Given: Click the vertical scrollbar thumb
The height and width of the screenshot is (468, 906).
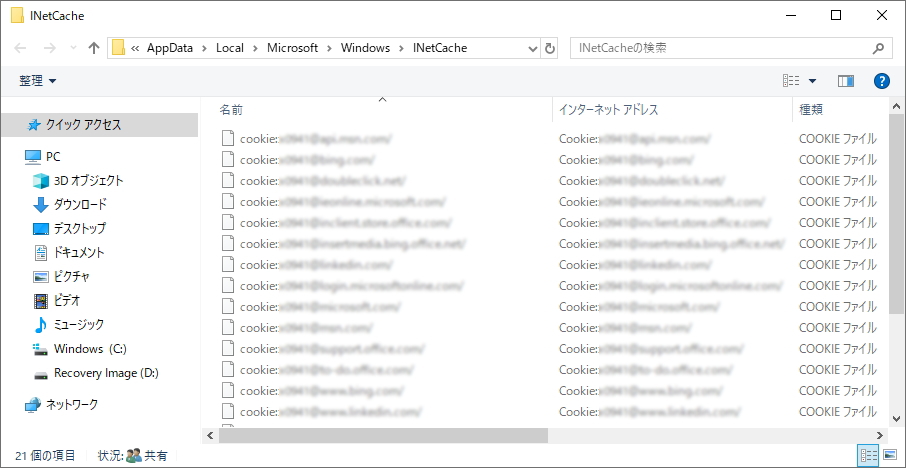Looking at the screenshot, I should [896, 214].
